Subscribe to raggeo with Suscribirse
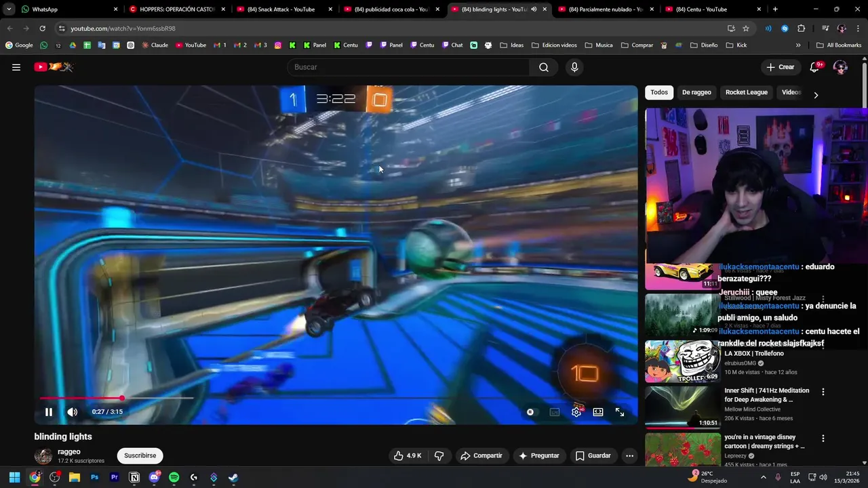Viewport: 868px width, 488px height. pyautogui.click(x=140, y=455)
